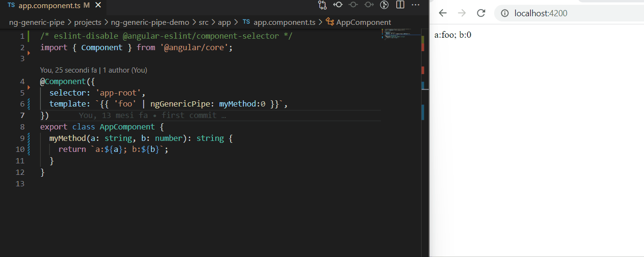
Task: Open changes (compare) icon in editor toolbar
Action: click(322, 5)
